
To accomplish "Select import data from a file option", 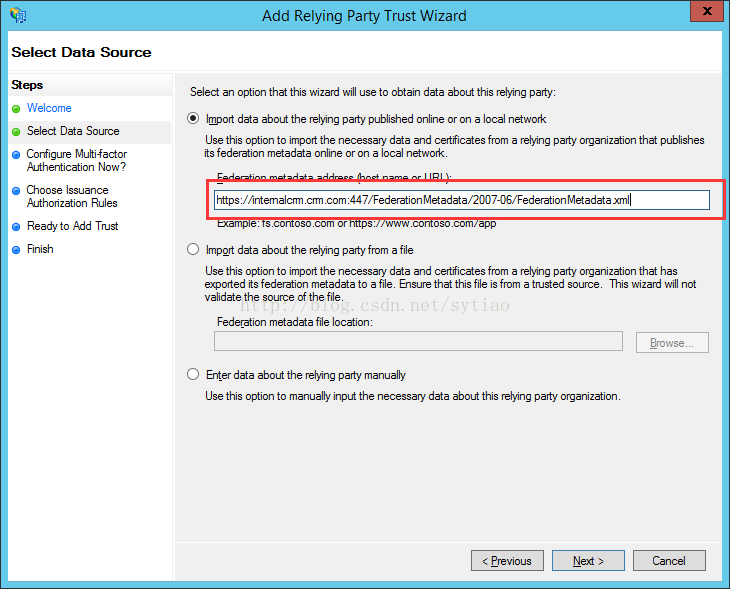I will click(x=193, y=249).
